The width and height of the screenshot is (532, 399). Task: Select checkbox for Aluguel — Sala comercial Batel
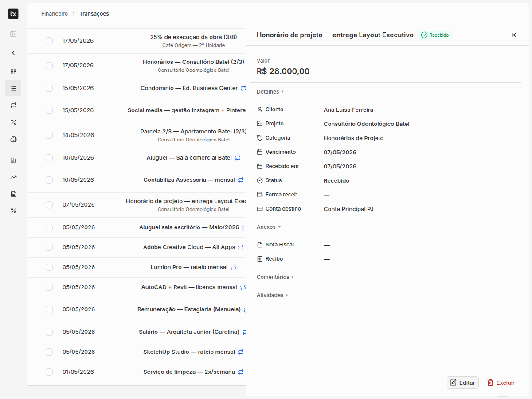coord(49,158)
